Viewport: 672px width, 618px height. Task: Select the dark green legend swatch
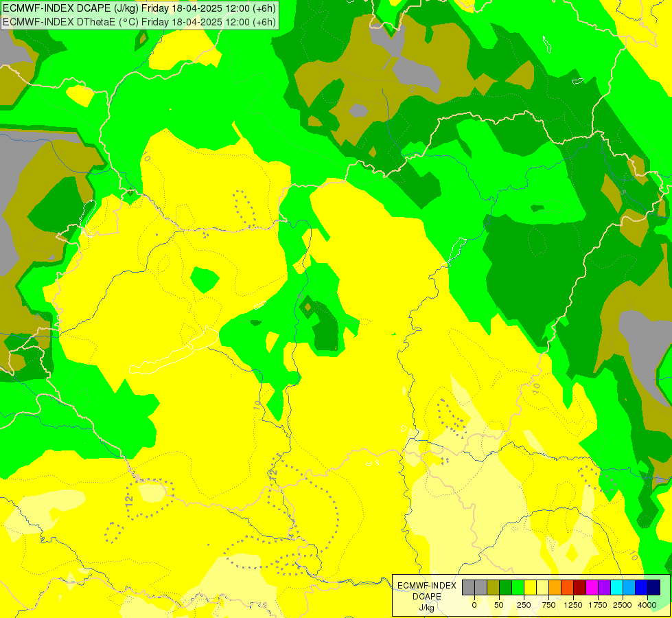click(x=506, y=587)
